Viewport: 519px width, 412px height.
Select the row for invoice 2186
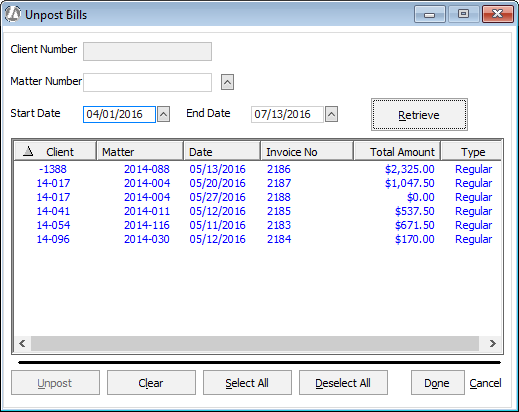[257, 169]
